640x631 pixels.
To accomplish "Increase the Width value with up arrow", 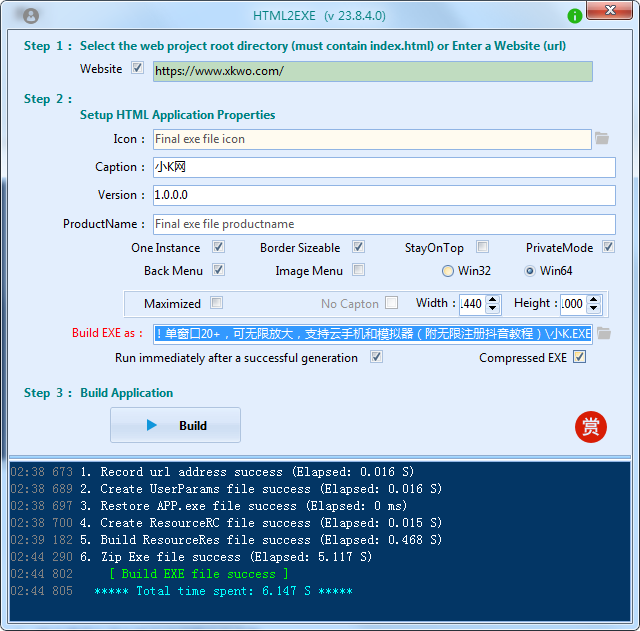I will 492,298.
